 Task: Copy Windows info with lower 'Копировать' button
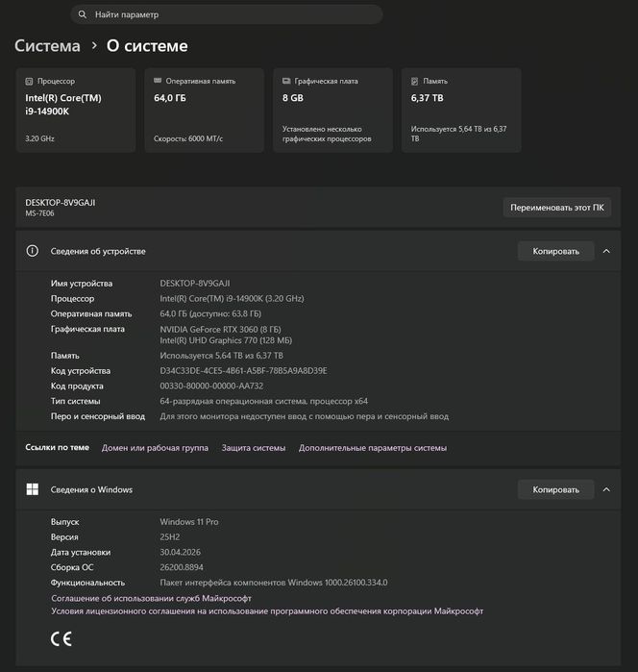555,489
